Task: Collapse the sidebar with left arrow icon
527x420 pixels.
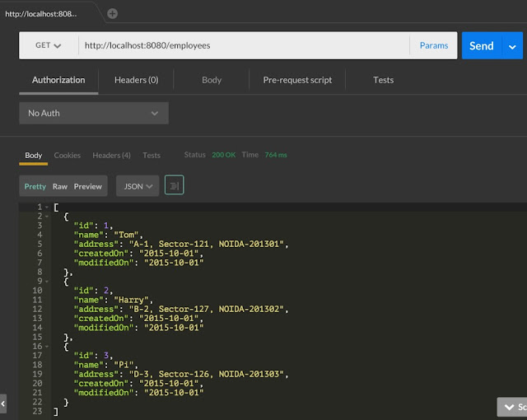Action: (3, 404)
